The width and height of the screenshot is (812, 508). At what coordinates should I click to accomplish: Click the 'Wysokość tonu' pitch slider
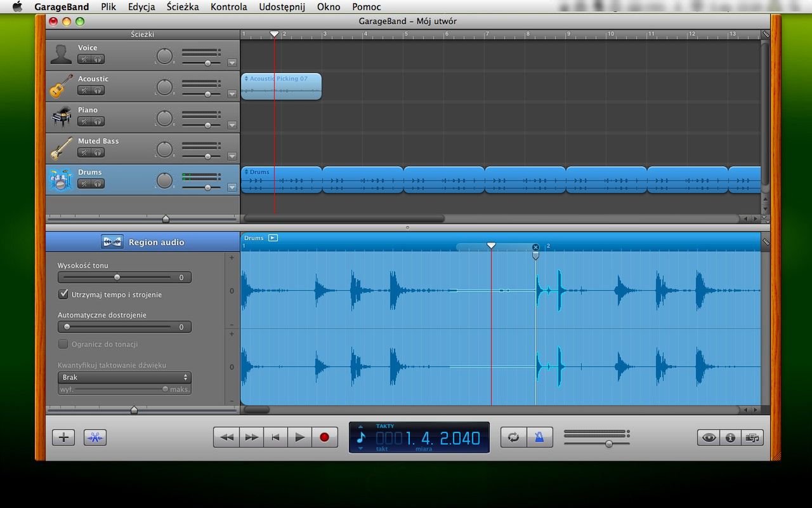point(117,277)
